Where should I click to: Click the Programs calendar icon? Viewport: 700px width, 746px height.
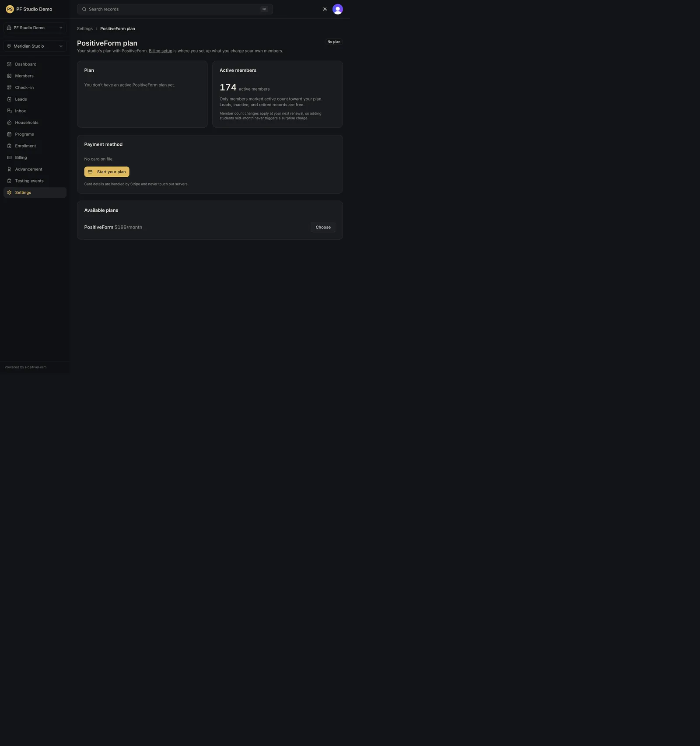pos(9,134)
